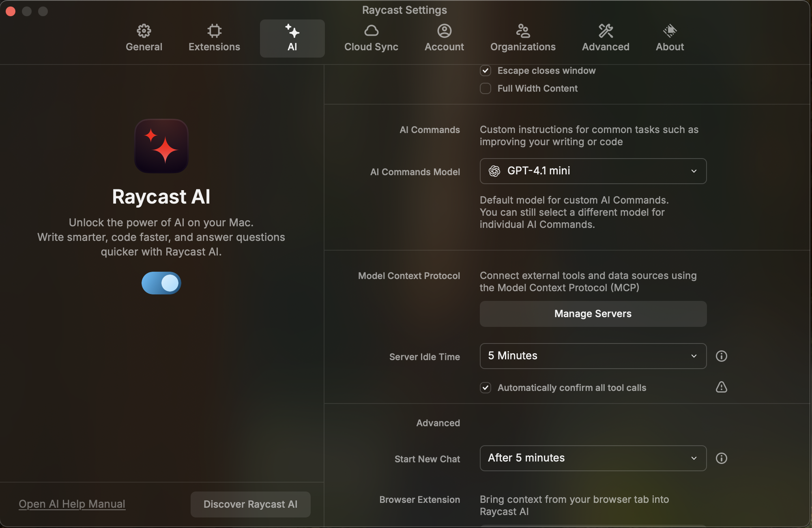
Task: Uncheck Escape closes window
Action: 485,71
